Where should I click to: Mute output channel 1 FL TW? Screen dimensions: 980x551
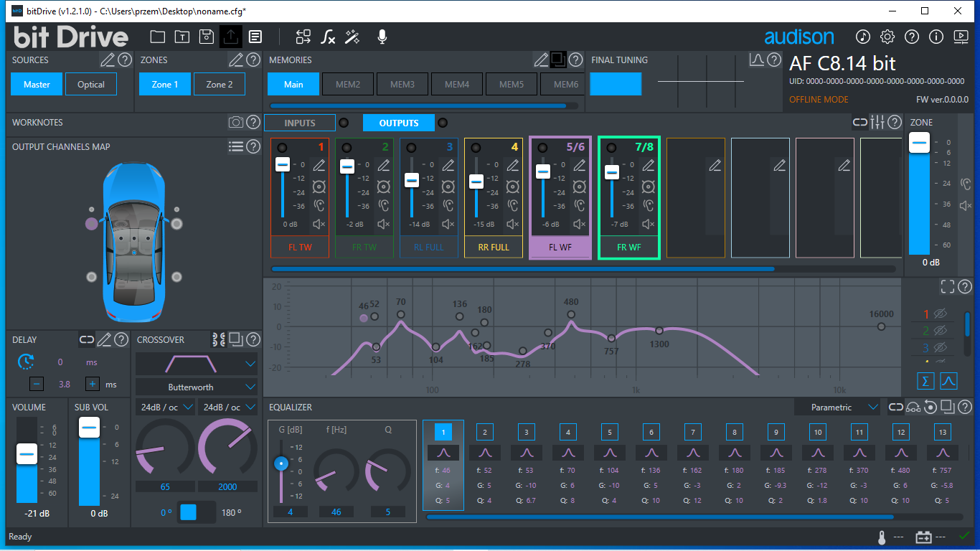[x=319, y=224]
